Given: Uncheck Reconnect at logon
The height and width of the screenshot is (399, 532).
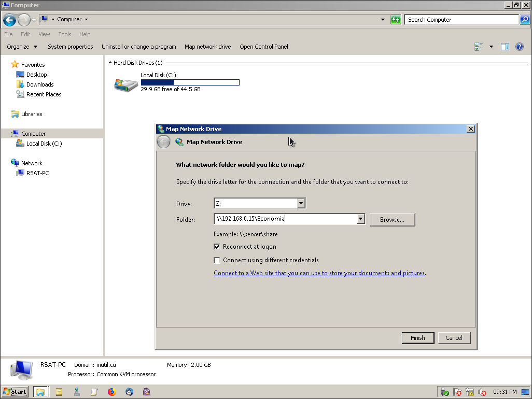Looking at the screenshot, I should click(x=217, y=247).
